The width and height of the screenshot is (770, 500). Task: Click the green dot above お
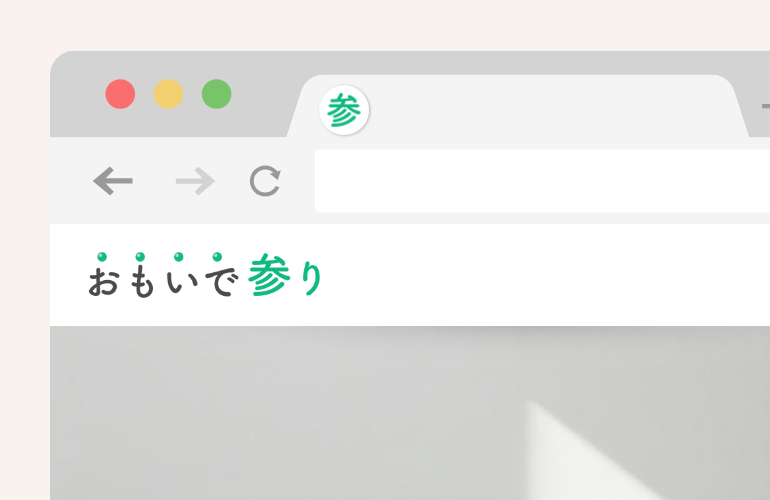[x=102, y=257]
